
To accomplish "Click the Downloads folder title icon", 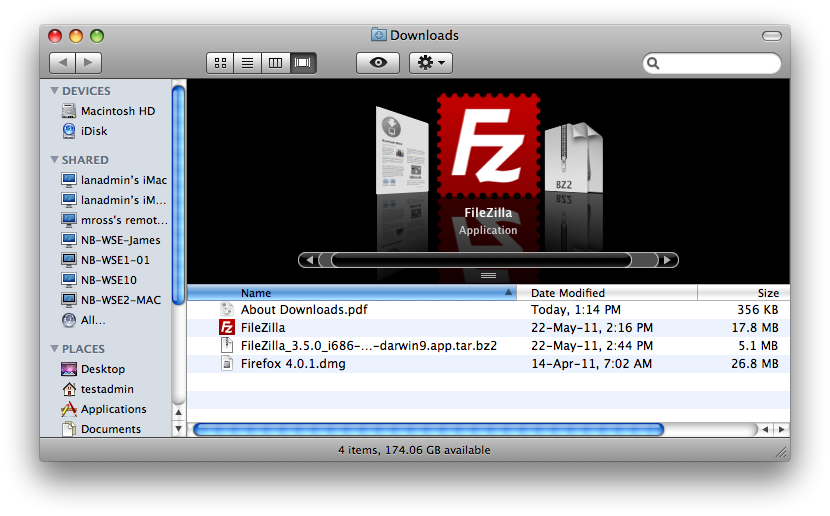I will 378,35.
